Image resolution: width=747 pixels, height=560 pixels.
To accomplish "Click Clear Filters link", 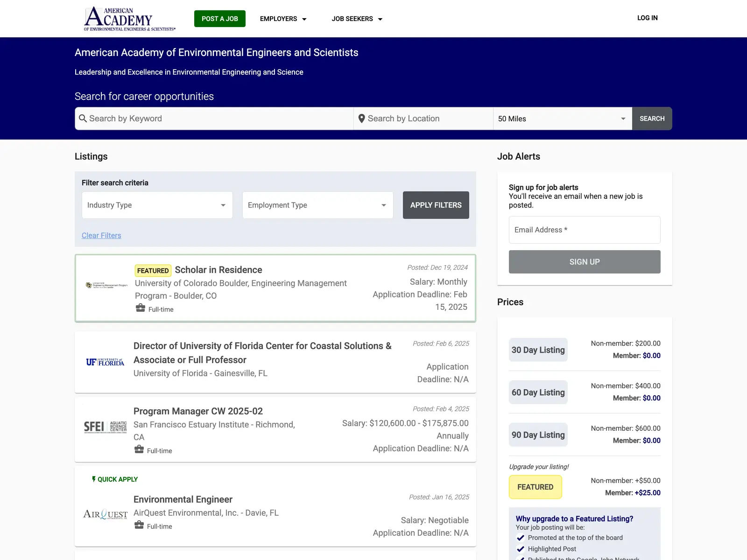I will pyautogui.click(x=101, y=235).
